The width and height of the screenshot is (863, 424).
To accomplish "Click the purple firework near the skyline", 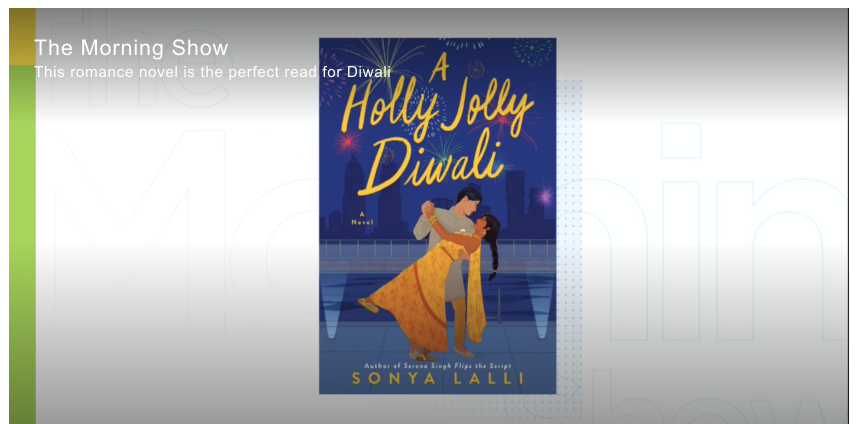I will coord(544,197).
